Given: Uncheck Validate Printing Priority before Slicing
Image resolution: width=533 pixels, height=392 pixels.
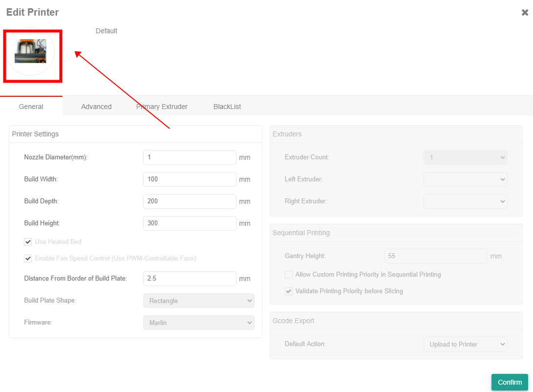Looking at the screenshot, I should 289,291.
